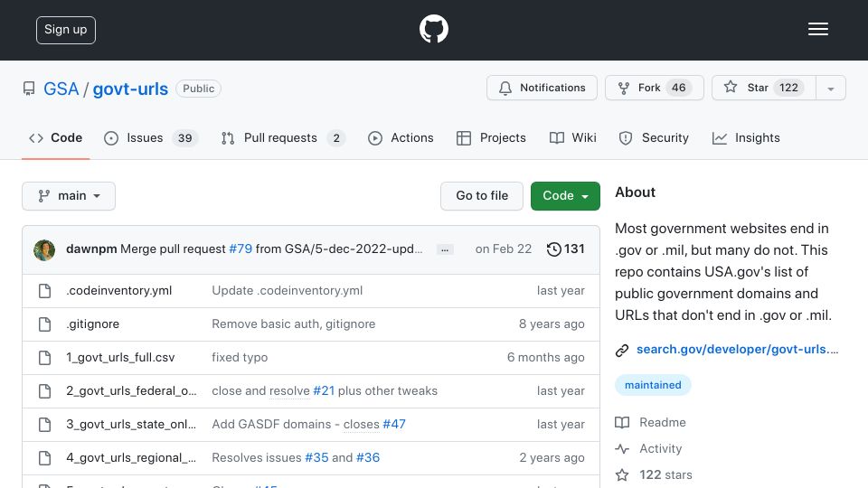Click the file icon for .codeinventory.yml

point(45,290)
